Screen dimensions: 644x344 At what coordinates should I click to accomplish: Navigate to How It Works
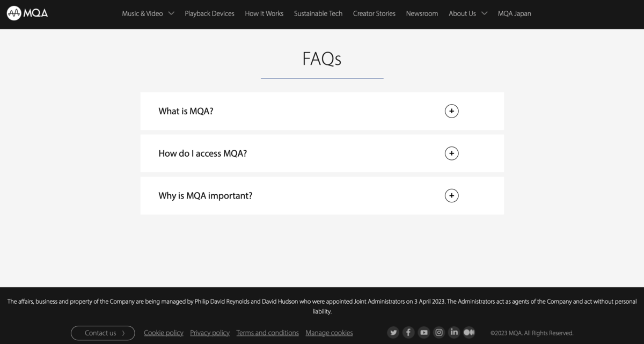[x=264, y=13]
